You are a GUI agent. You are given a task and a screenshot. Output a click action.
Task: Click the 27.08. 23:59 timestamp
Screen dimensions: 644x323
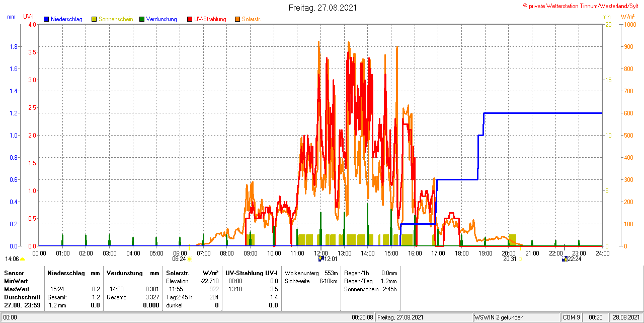22,305
